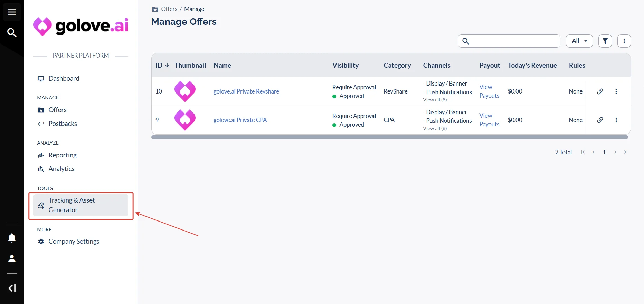Click the Payout column header
Viewport: 644px width, 304px height.
[490, 66]
